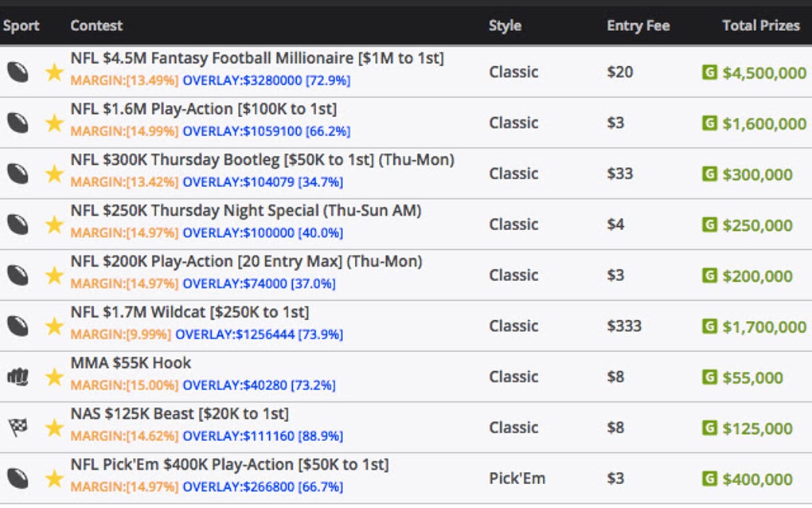The width and height of the screenshot is (812, 508).
Task: Click the football icon on the Wildcat row
Action: pyautogui.click(x=19, y=326)
